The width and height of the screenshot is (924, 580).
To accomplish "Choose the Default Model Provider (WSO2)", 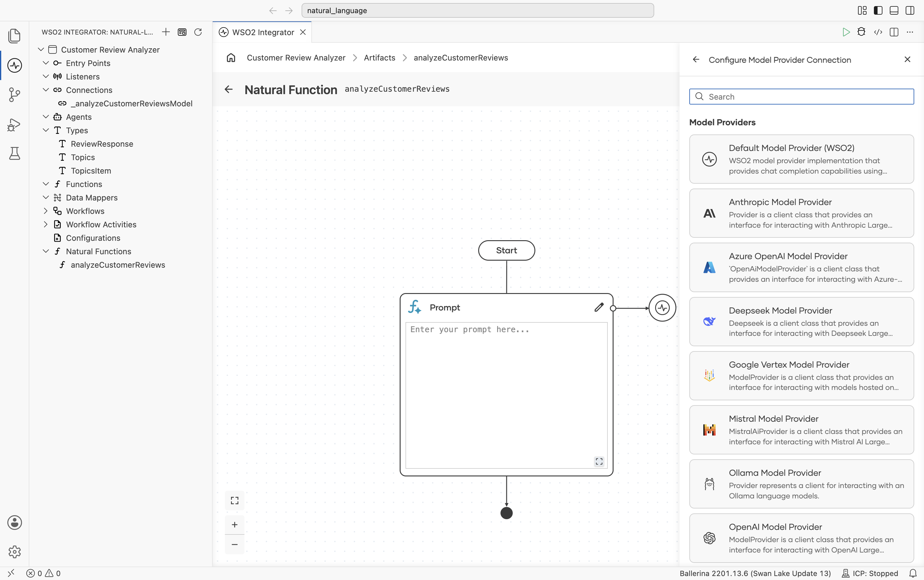I will tap(801, 159).
